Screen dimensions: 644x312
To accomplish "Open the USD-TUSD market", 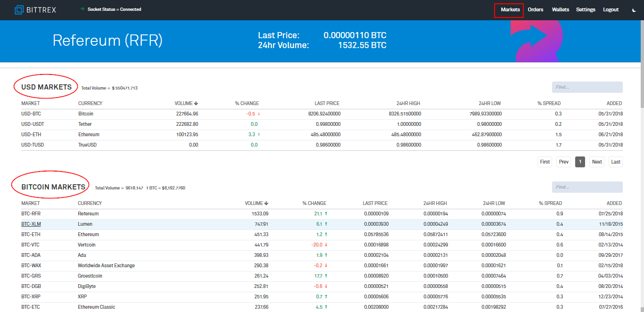I will [33, 145].
